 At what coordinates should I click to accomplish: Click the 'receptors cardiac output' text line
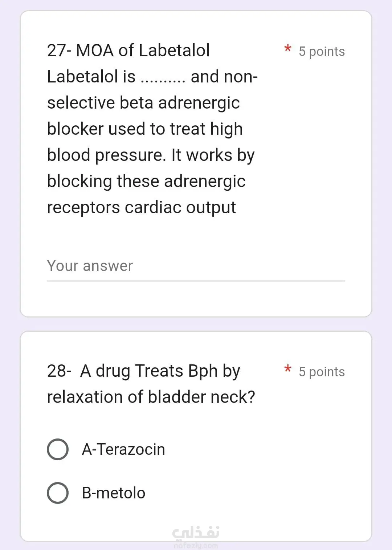point(142,208)
